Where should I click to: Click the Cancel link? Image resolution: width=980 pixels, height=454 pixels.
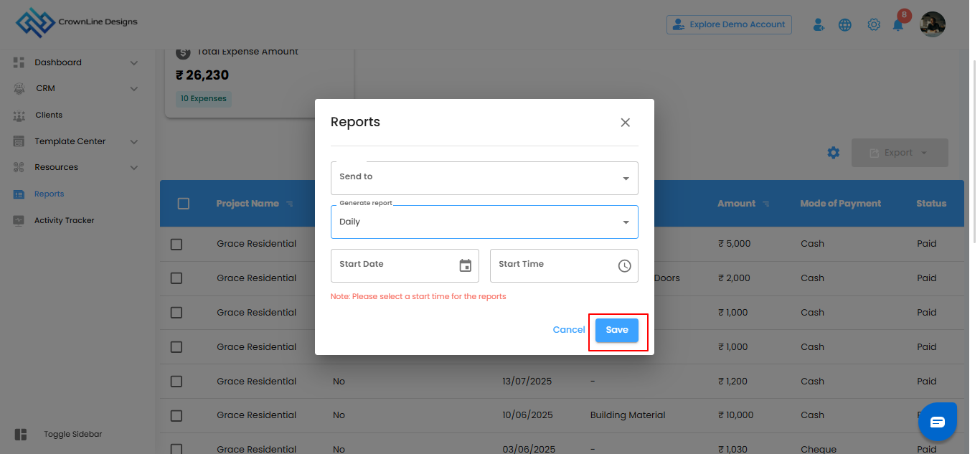point(569,330)
